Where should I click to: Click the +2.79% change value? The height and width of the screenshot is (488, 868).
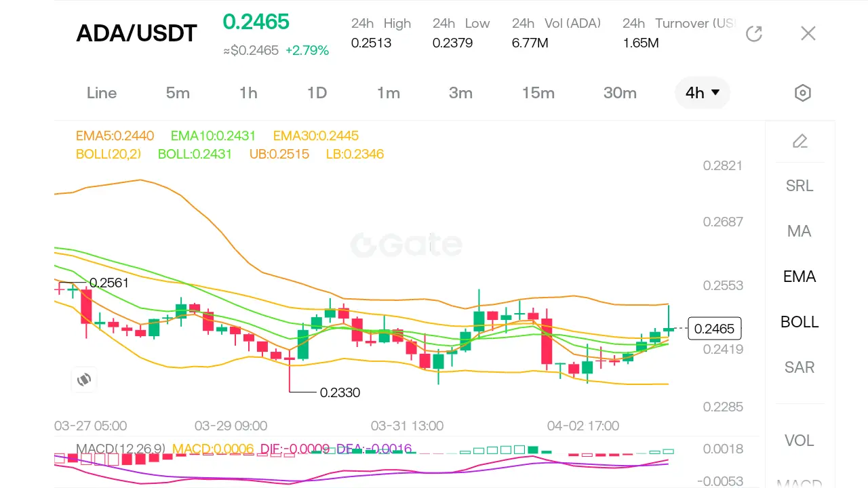[x=307, y=50]
